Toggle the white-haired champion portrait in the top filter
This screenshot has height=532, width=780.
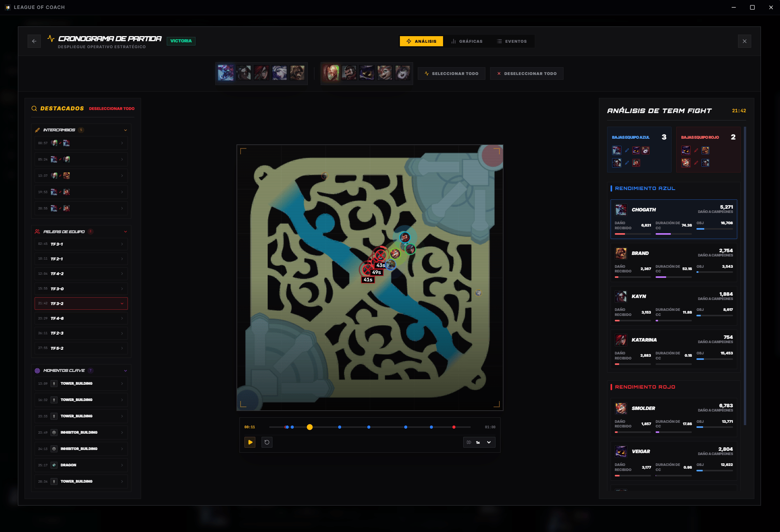279,73
